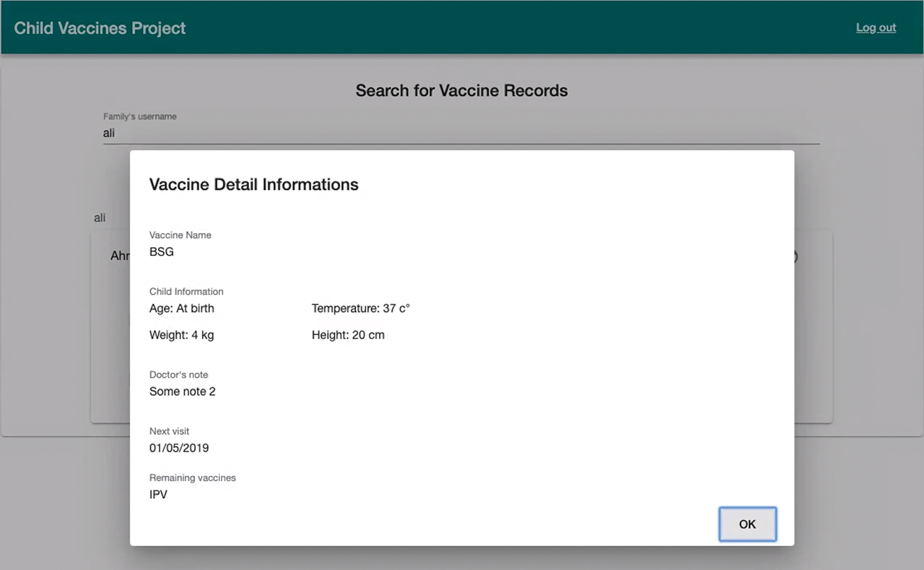Click the Doctor's note label
924x570 pixels.
(178, 375)
